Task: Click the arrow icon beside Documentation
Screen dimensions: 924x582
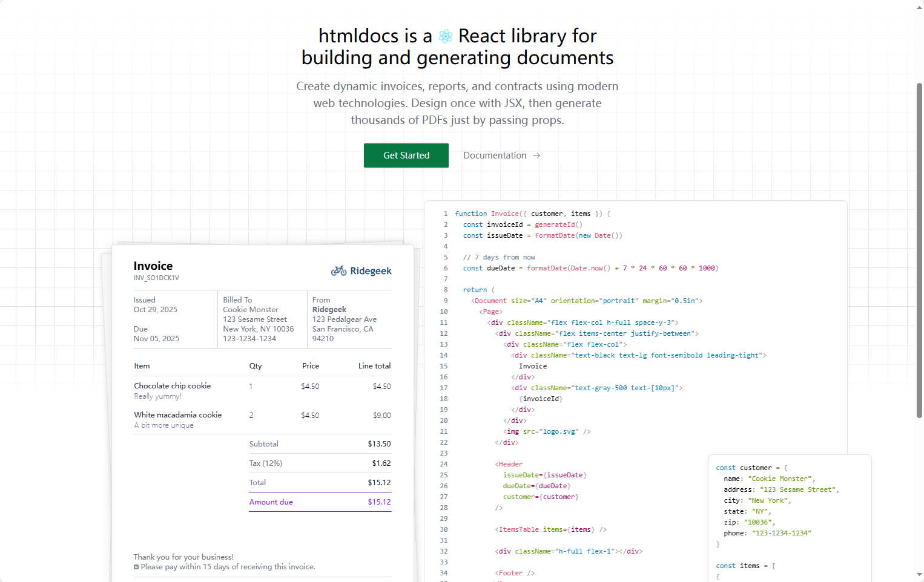Action: pos(536,155)
